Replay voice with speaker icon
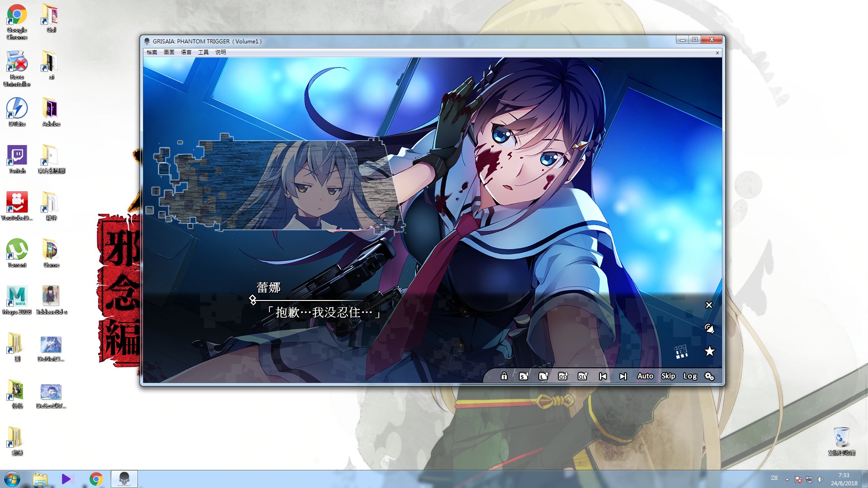The width and height of the screenshot is (868, 488). pyautogui.click(x=709, y=328)
